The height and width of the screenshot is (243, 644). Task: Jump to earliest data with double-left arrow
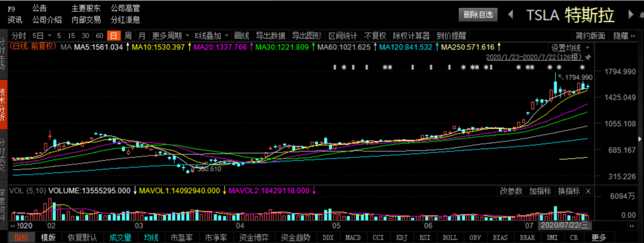coord(13,226)
